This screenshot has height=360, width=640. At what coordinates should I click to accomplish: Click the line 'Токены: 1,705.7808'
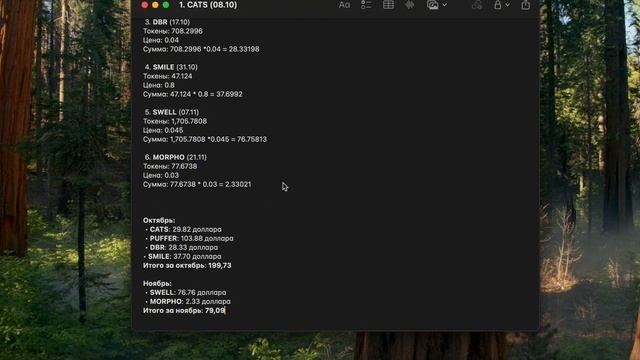point(175,121)
